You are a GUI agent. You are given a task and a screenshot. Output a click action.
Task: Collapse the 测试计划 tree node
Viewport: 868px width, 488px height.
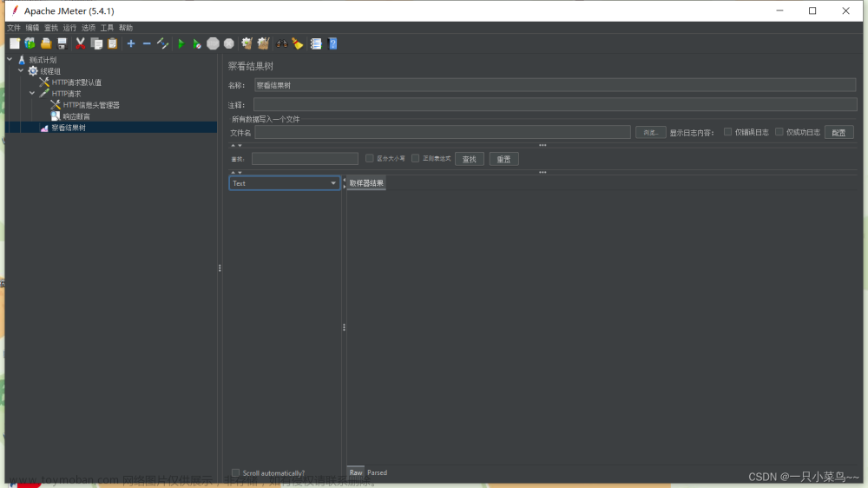pyautogui.click(x=10, y=59)
